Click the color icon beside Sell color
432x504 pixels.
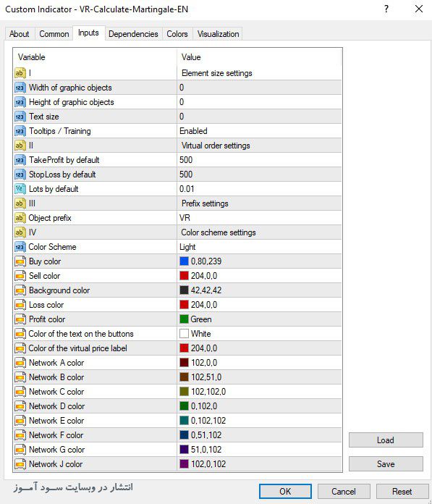point(20,276)
